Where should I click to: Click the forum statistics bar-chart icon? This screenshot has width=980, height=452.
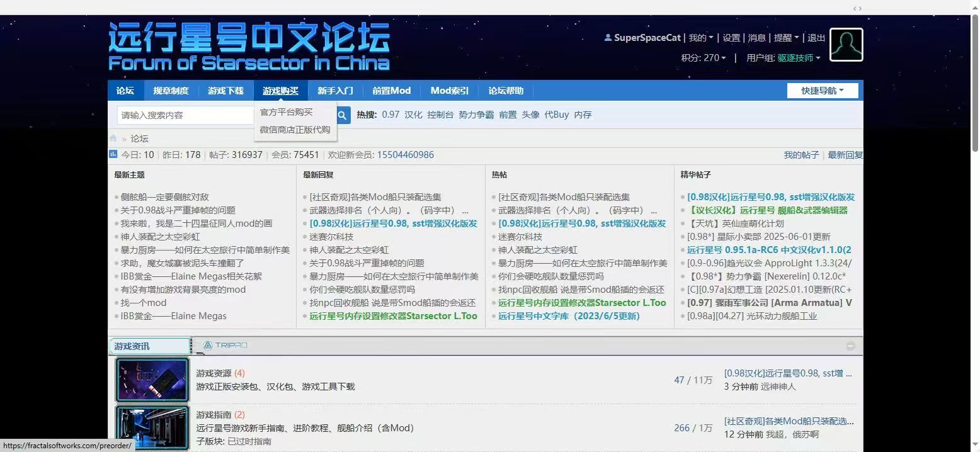click(x=113, y=154)
